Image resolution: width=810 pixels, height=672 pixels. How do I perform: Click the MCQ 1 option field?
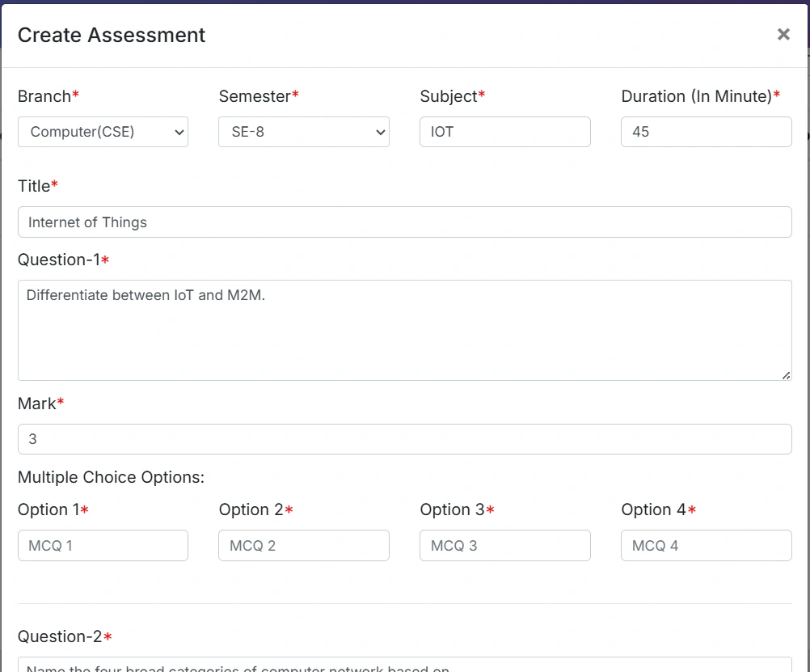pyautogui.click(x=103, y=546)
